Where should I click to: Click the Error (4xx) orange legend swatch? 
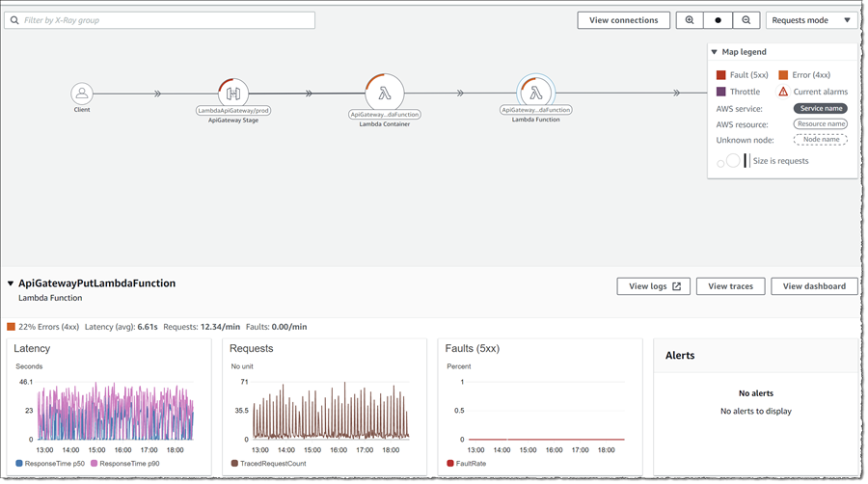click(783, 74)
